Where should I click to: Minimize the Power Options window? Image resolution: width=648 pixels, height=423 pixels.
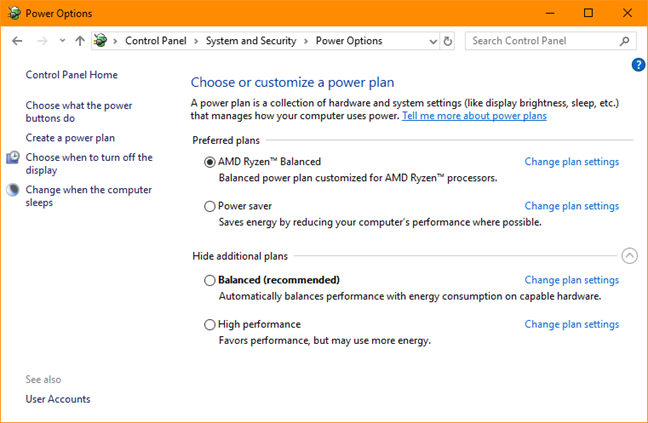coord(550,13)
